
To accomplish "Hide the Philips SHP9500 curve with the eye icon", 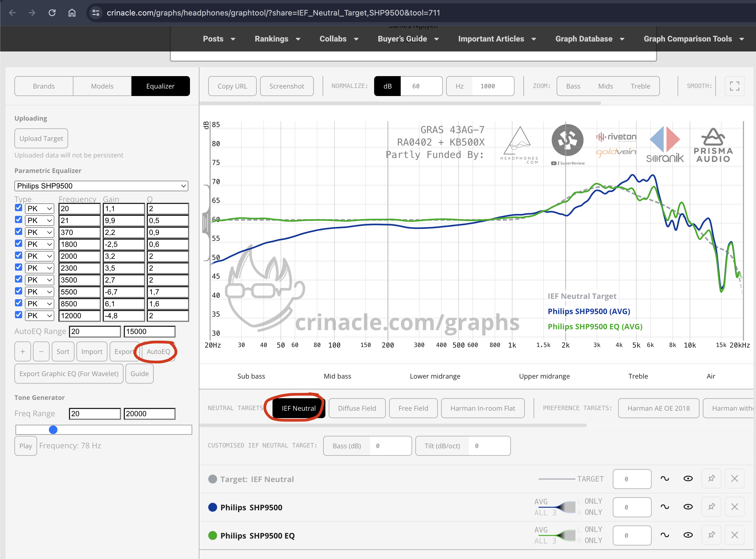I will click(688, 507).
